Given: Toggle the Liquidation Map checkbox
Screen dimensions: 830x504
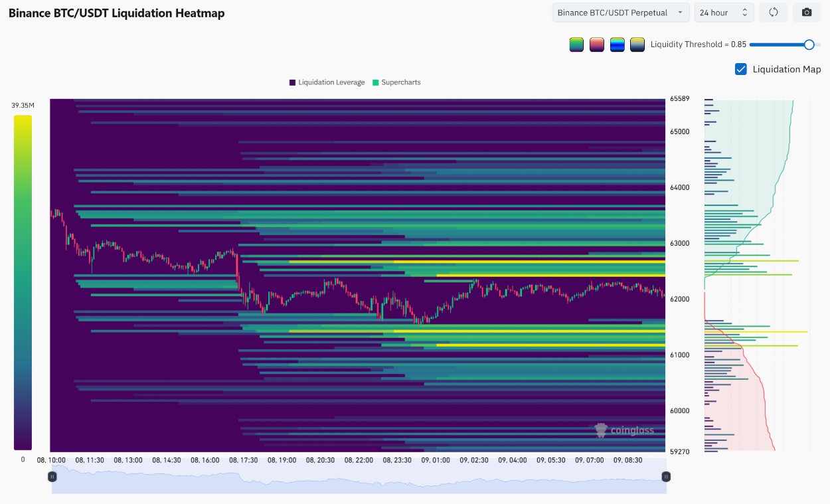Looking at the screenshot, I should coord(741,69).
